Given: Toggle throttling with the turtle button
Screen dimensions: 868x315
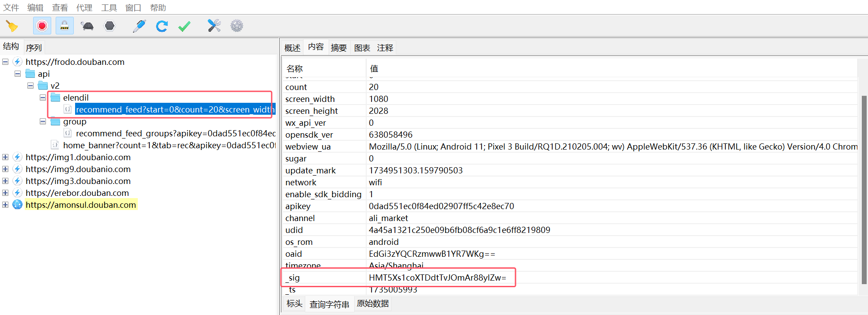Looking at the screenshot, I should point(87,26).
